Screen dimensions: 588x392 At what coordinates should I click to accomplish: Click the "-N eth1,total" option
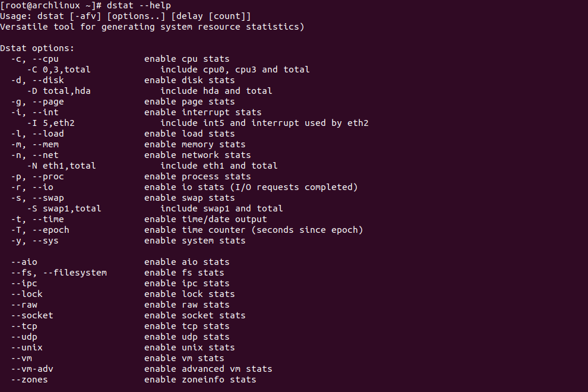pos(62,166)
